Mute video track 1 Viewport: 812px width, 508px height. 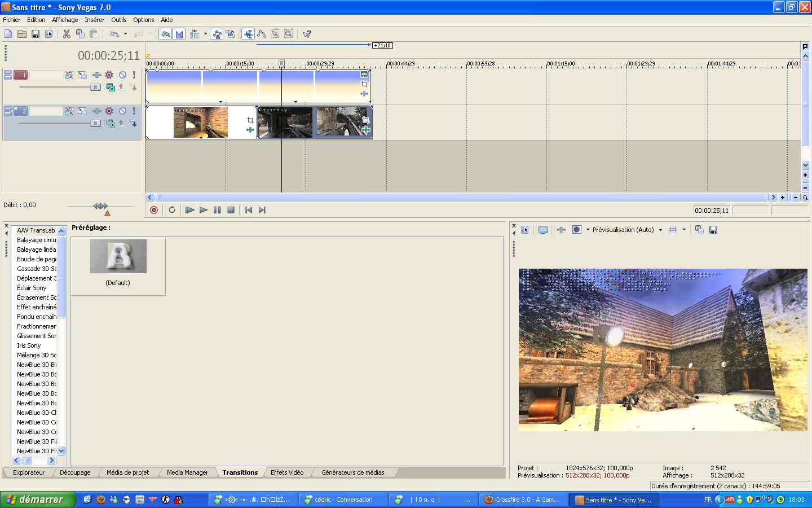122,75
